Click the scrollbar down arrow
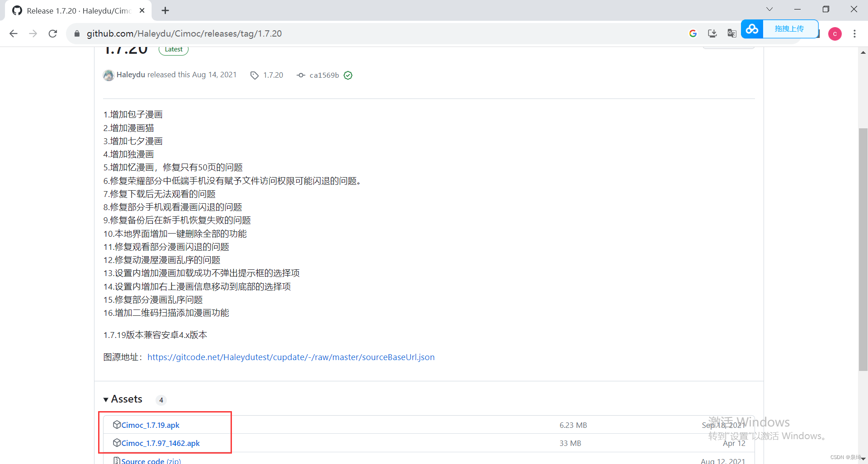868x464 pixels. pos(863,459)
